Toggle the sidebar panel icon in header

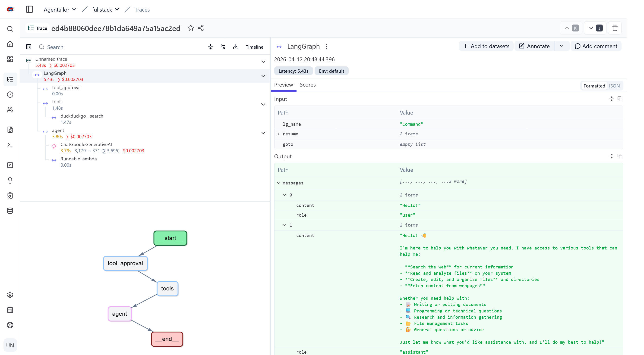29,9
